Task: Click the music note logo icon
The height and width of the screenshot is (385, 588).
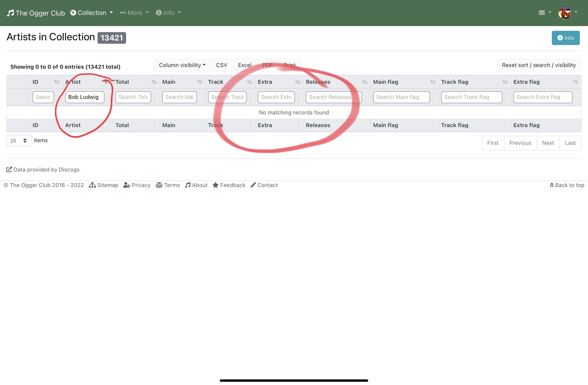Action: 10,13
